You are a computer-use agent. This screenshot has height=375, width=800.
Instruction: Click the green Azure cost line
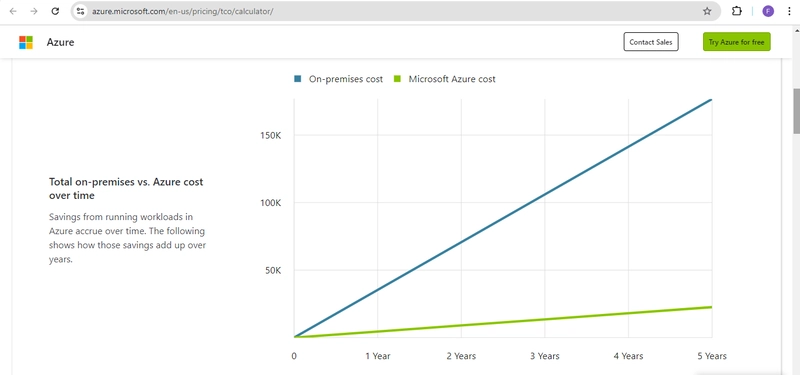(503, 322)
